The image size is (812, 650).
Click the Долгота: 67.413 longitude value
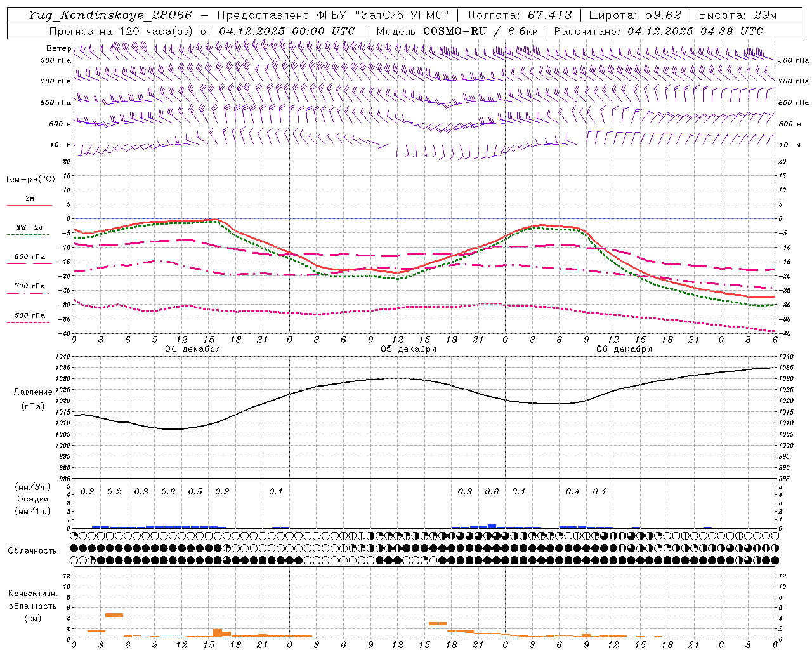point(519,15)
